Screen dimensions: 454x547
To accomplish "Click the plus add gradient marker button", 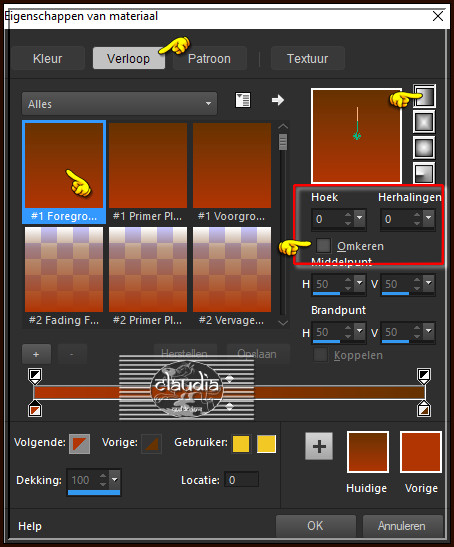I will coord(36,354).
